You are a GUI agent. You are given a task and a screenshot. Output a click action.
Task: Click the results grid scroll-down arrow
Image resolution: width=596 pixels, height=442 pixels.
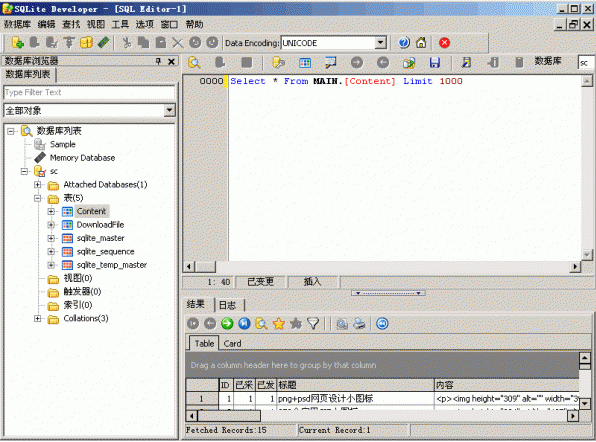(584, 404)
